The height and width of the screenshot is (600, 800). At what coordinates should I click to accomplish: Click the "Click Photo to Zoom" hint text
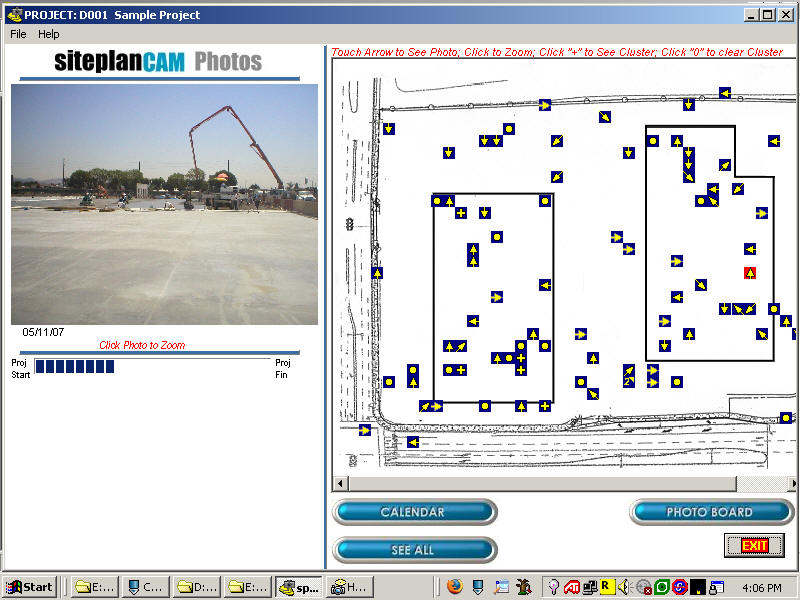point(142,345)
